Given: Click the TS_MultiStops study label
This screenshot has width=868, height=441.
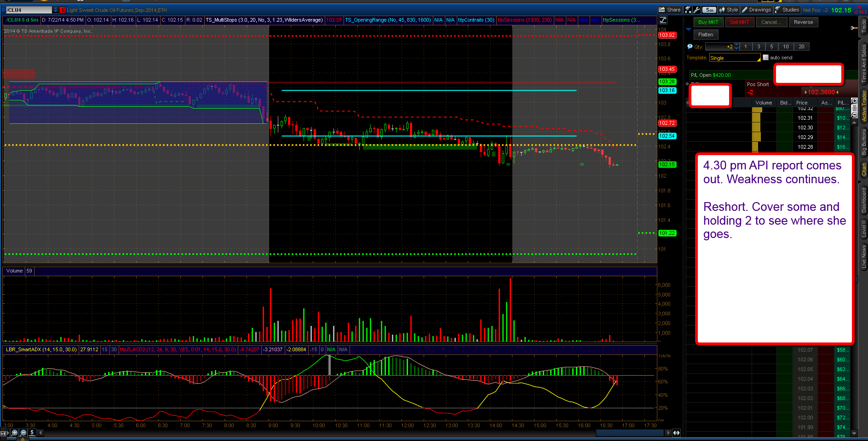Looking at the screenshot, I should (x=264, y=20).
